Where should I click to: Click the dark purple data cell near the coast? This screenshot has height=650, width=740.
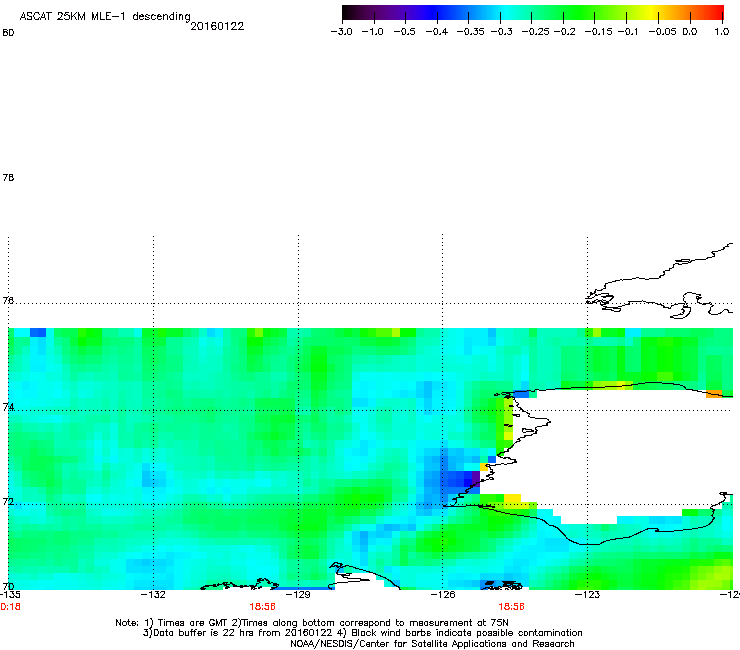coord(476,479)
